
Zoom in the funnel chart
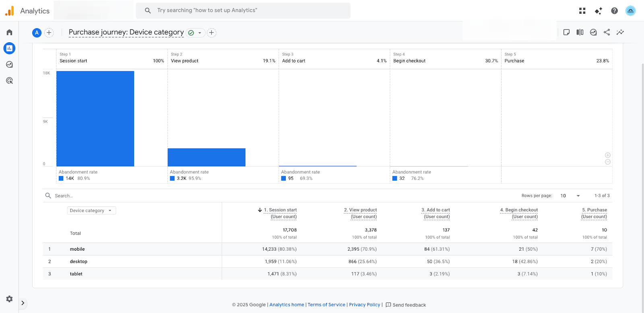608,155
